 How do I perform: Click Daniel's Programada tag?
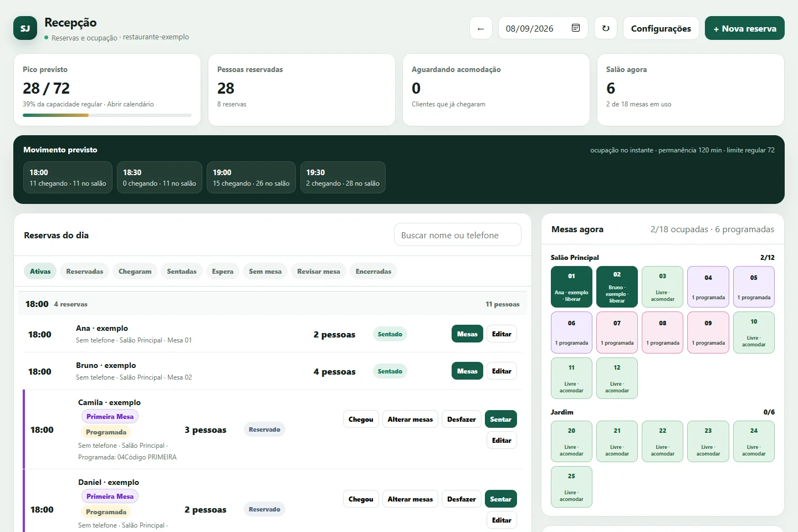click(x=106, y=512)
